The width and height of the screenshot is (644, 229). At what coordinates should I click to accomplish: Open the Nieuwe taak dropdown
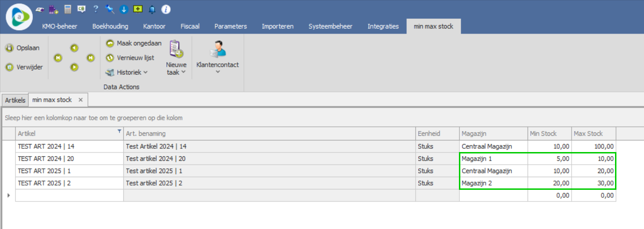click(176, 69)
